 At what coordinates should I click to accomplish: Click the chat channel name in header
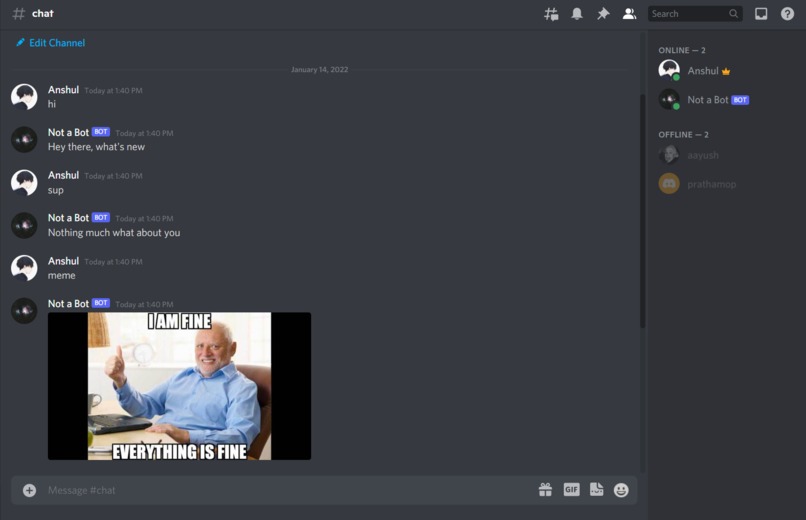click(x=43, y=13)
